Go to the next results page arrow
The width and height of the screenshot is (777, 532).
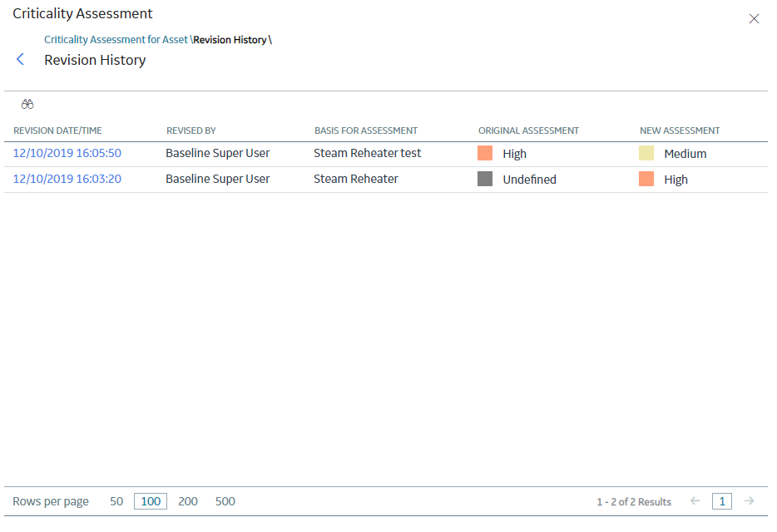[x=750, y=500]
